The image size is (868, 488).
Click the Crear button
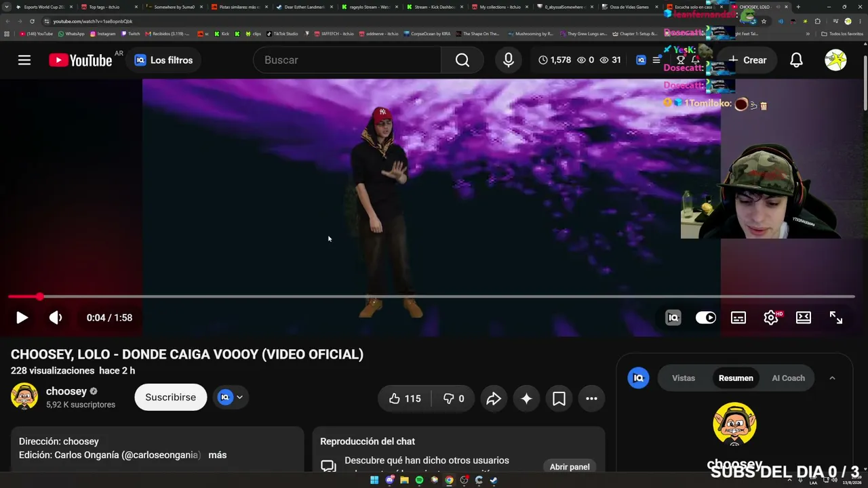[x=747, y=60]
